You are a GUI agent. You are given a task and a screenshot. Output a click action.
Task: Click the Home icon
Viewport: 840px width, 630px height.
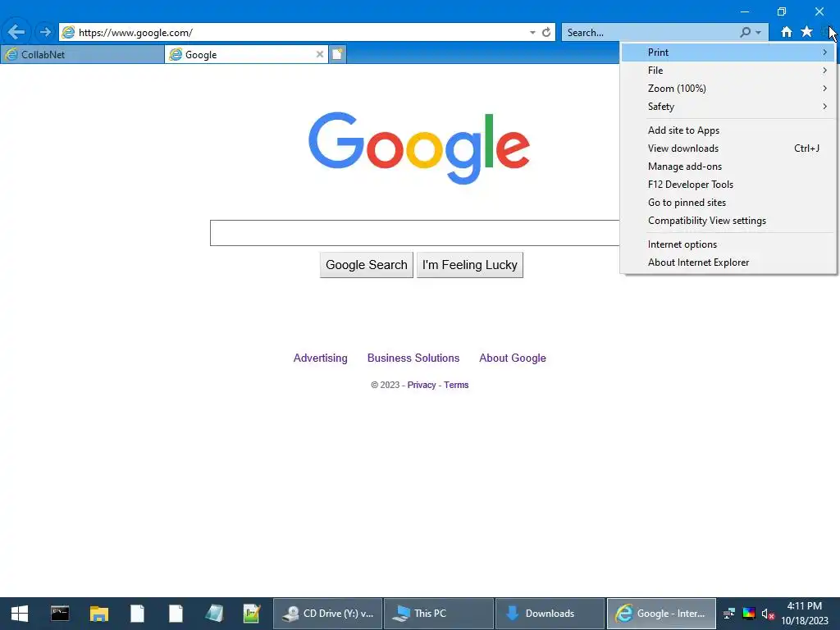786,32
